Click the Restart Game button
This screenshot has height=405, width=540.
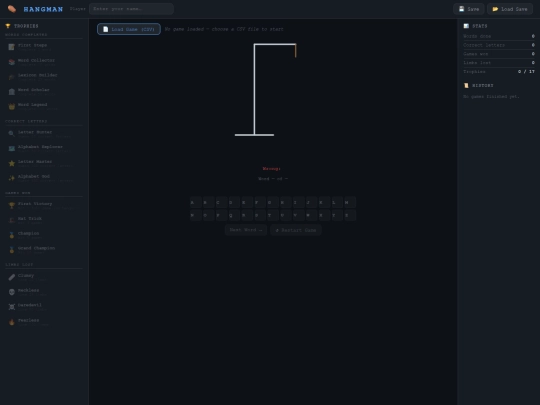(296, 230)
